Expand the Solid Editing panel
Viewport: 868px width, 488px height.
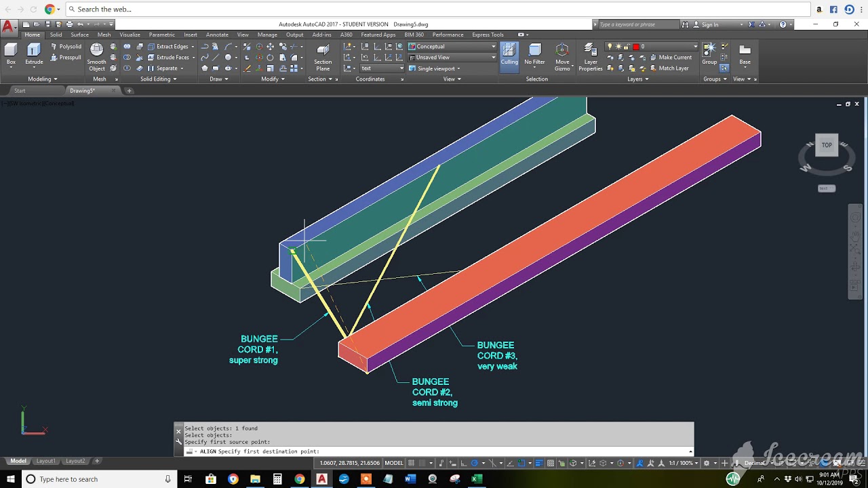159,79
